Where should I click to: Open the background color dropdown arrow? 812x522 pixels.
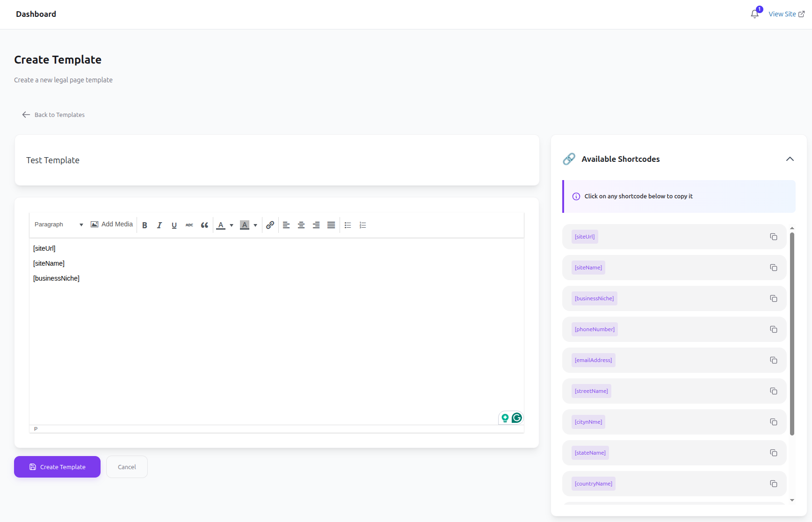pyautogui.click(x=255, y=225)
